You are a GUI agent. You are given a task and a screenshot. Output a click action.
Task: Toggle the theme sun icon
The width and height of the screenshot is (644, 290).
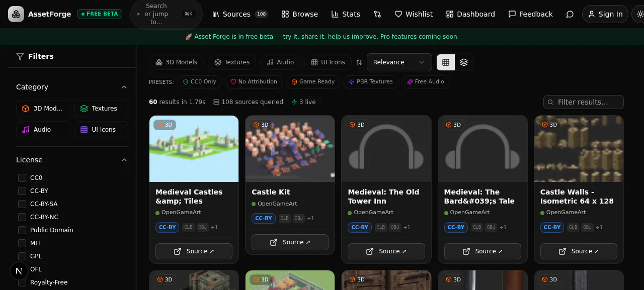coord(639,14)
